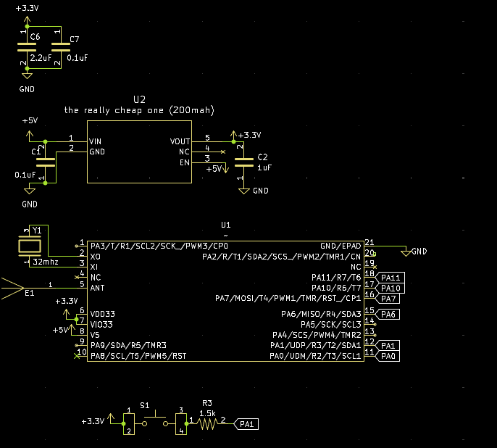The height and width of the screenshot is (448, 497).
Task: Select the Y1 crystal symbol
Action: pyautogui.click(x=30, y=246)
